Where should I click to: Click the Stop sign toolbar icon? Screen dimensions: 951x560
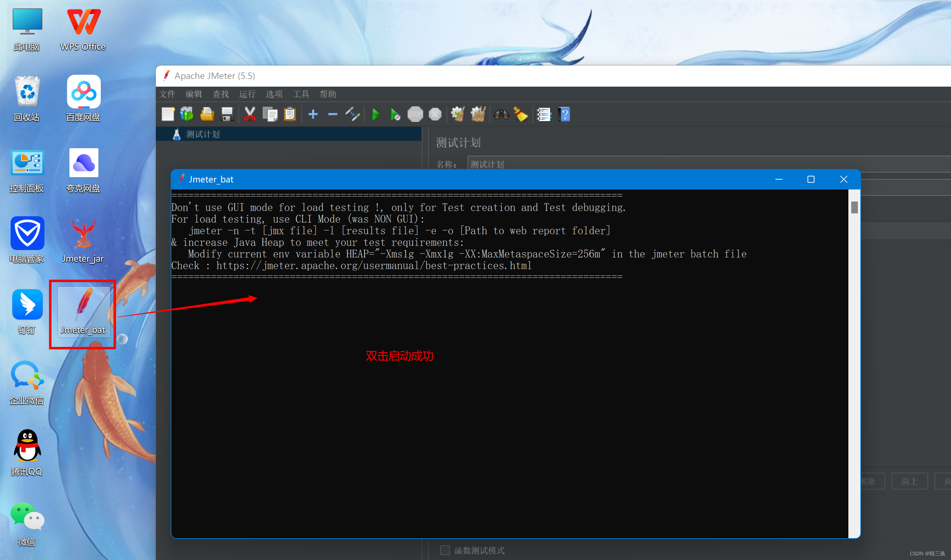415,114
